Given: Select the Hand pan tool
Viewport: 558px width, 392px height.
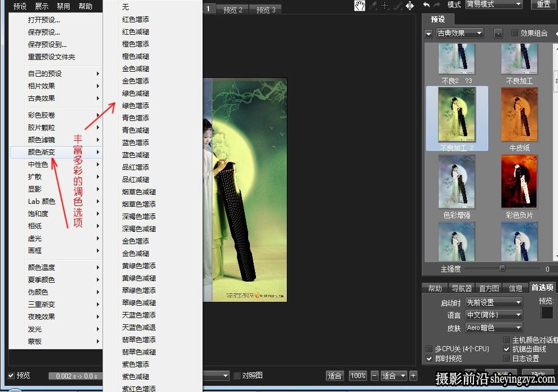Looking at the screenshot, I should (x=360, y=6).
